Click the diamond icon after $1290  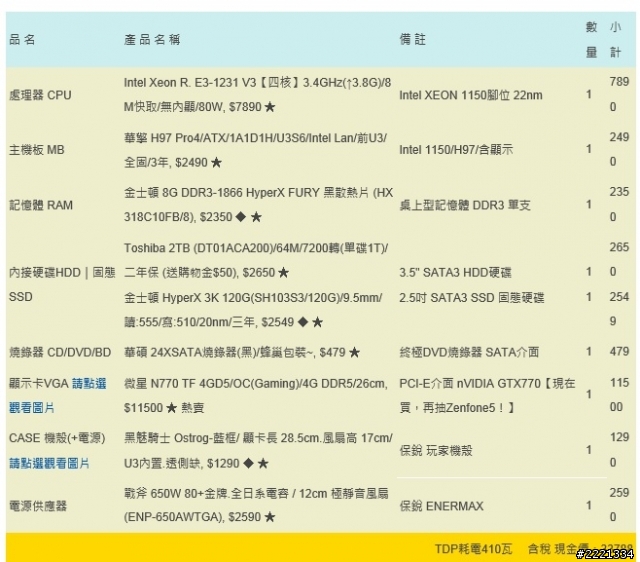click(248, 463)
